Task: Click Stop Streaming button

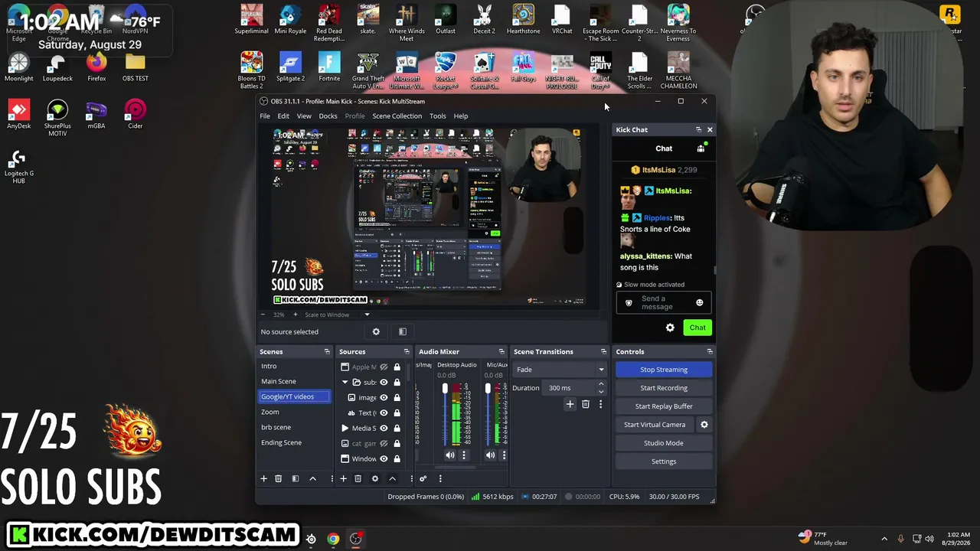Action: [664, 370]
